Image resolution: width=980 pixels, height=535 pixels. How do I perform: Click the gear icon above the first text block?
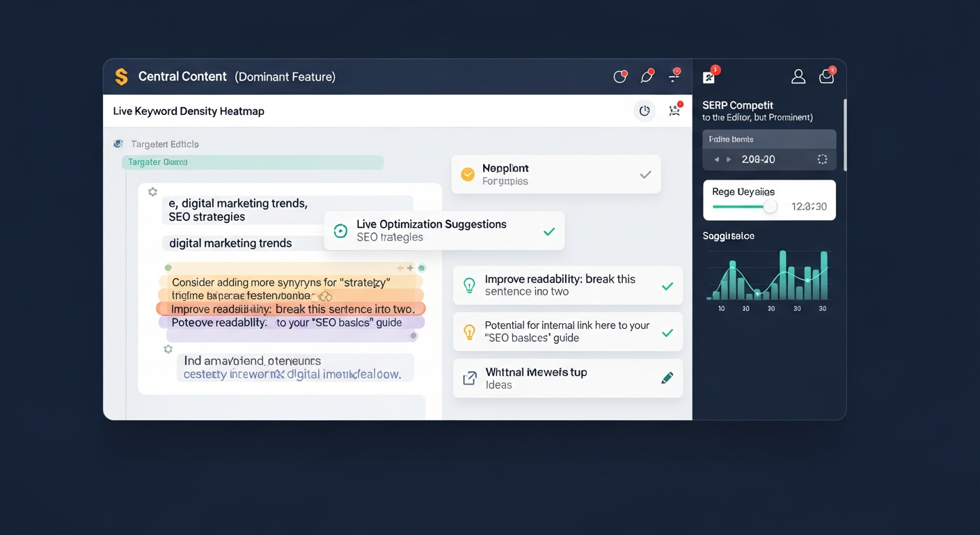[x=152, y=192]
